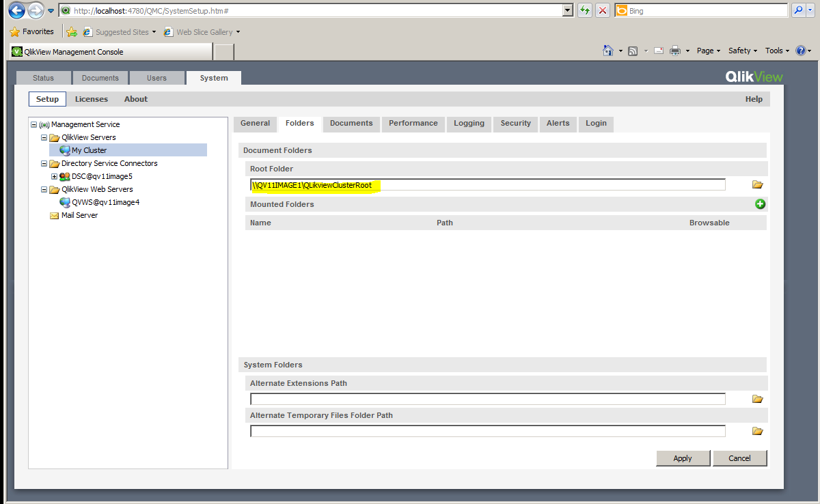Select Directory Service Connectors in tree

109,163
